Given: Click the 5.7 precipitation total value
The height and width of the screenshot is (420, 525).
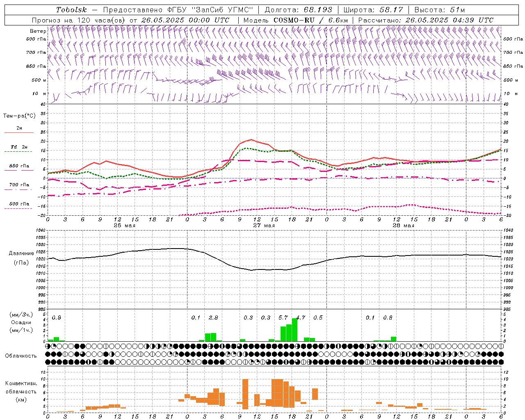Looking at the screenshot, I should 283,317.
